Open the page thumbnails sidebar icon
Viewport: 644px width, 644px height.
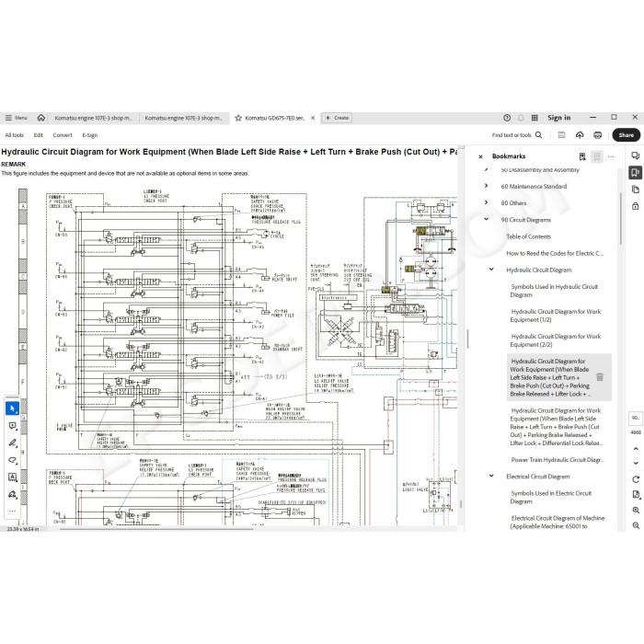[636, 190]
